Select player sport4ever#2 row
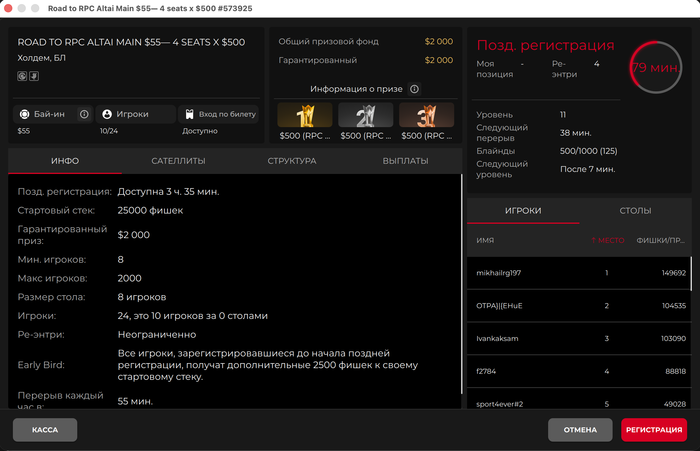Viewport: 700px width, 451px height. tap(579, 400)
